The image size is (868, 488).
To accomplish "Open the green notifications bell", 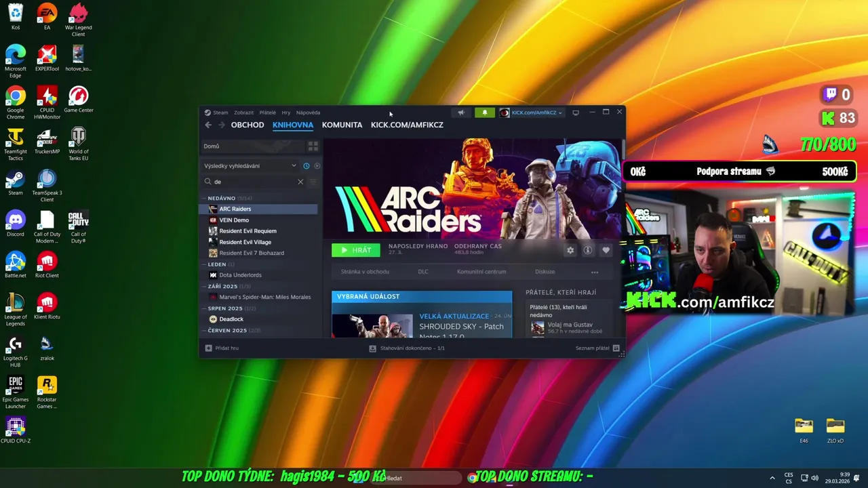I will point(484,113).
